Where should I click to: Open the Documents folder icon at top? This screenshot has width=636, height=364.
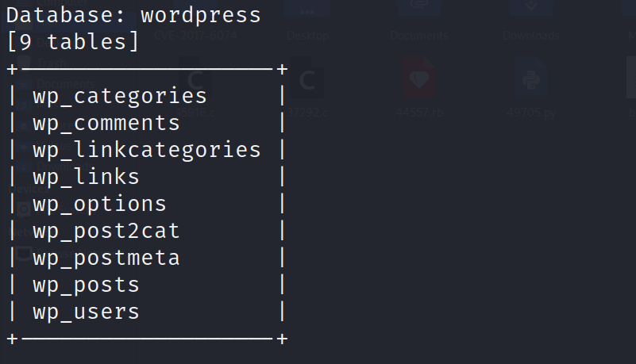click(x=418, y=11)
